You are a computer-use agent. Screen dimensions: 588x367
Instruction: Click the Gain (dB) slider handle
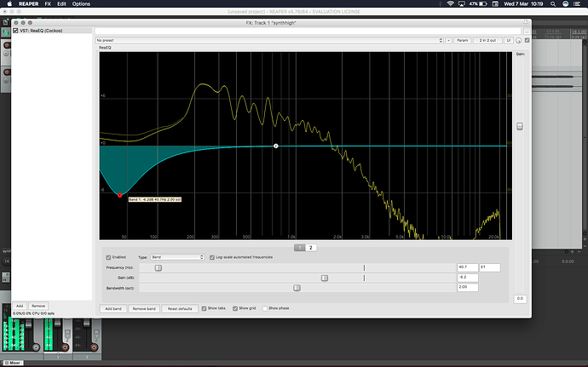pyautogui.click(x=325, y=278)
